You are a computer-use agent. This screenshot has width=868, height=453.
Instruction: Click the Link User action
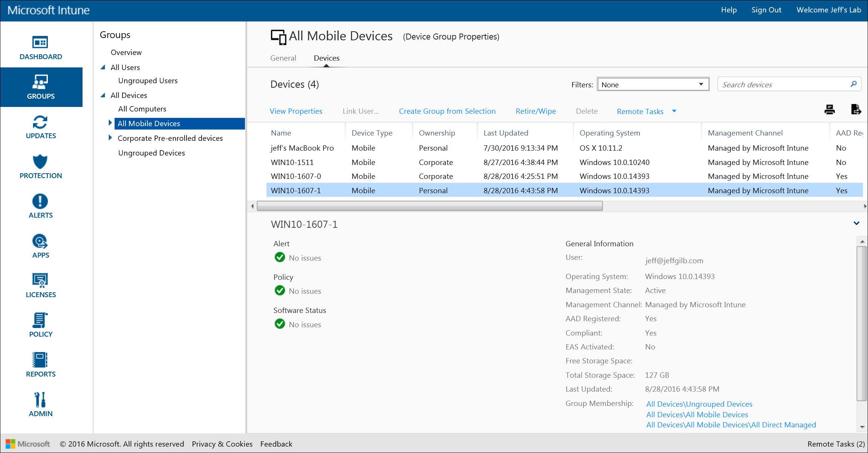pyautogui.click(x=361, y=111)
